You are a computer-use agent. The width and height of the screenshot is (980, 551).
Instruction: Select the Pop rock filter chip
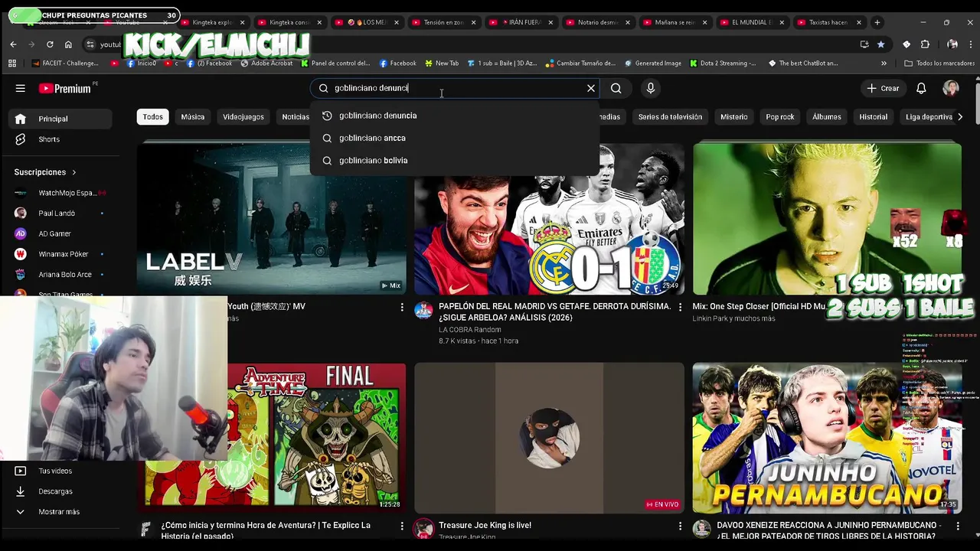coord(780,117)
